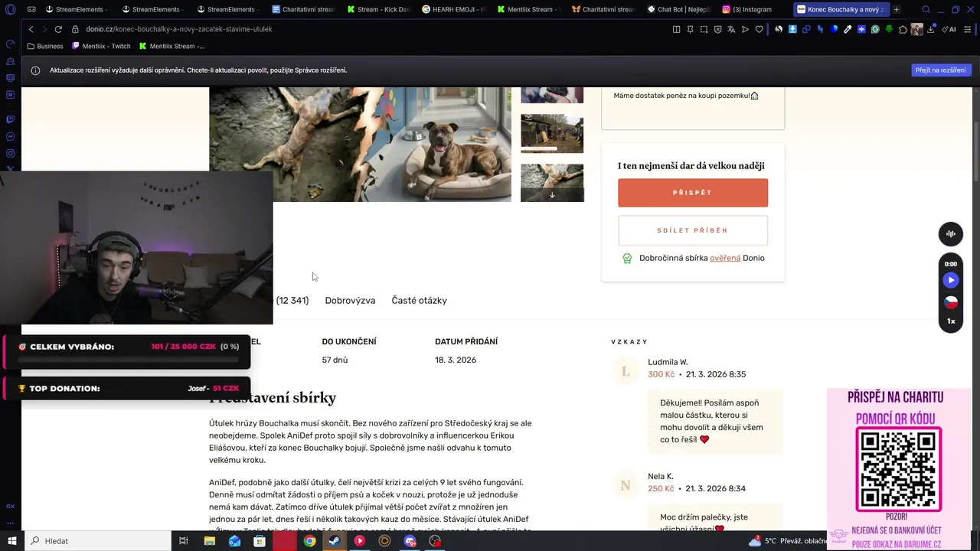Open File Explorer from taskbar
The image size is (980, 551).
click(209, 541)
